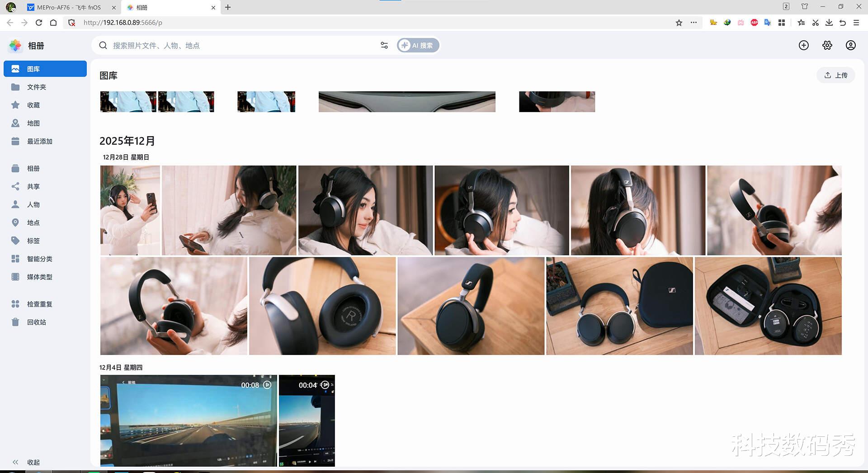Screen dimensions: 868x473
Task: Toggle the AI 搜索 button
Action: (x=418, y=45)
